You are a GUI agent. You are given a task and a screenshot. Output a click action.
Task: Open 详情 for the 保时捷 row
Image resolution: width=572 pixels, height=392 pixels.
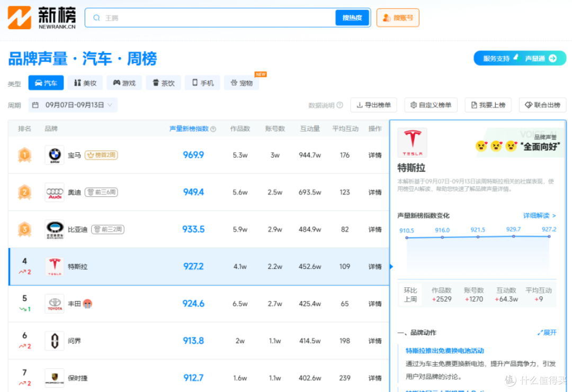(374, 378)
